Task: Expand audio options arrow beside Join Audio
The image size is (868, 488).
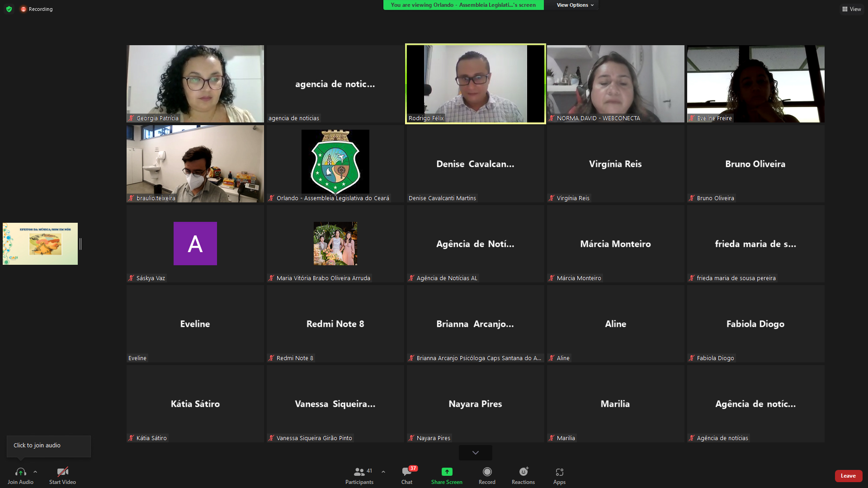Action: (x=35, y=472)
